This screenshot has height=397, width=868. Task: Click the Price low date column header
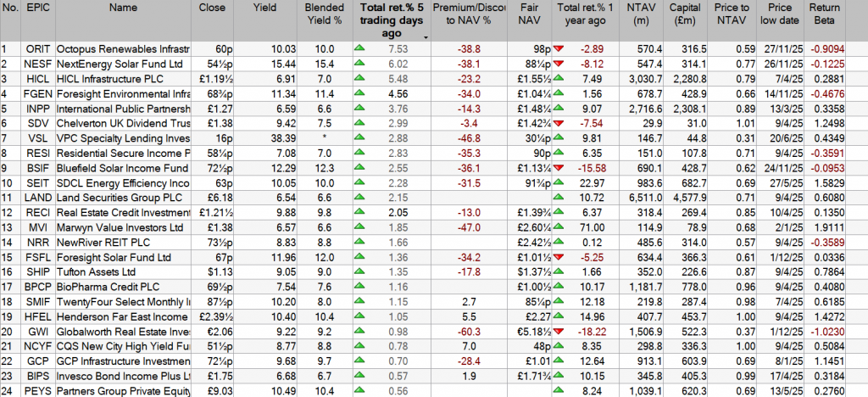pyautogui.click(x=780, y=14)
